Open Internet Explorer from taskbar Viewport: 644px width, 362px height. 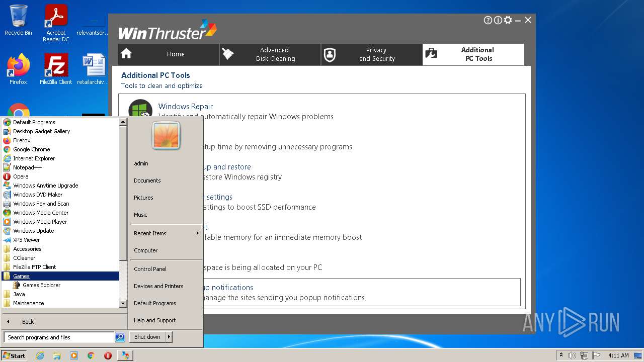point(40,355)
